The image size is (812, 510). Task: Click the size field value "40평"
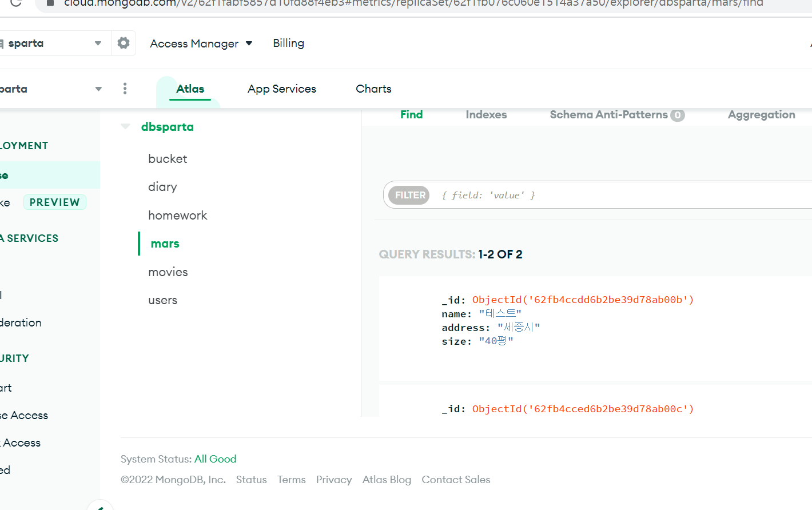pyautogui.click(x=496, y=341)
